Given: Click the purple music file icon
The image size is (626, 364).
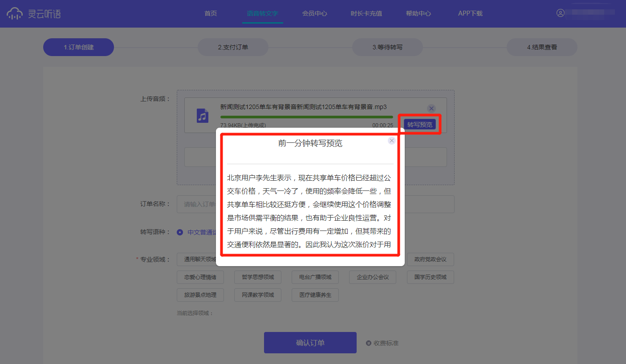Looking at the screenshot, I should point(203,116).
